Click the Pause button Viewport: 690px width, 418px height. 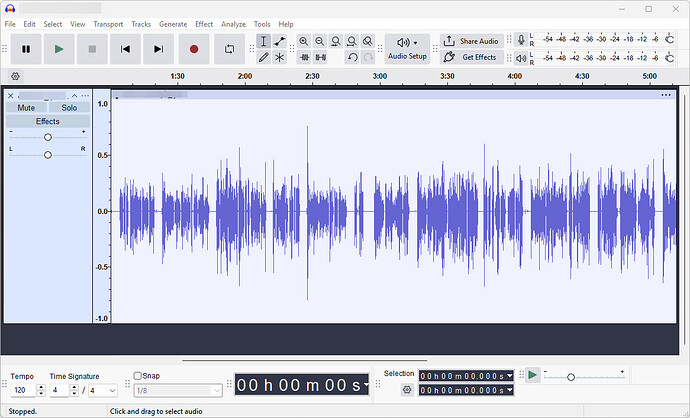coord(26,49)
